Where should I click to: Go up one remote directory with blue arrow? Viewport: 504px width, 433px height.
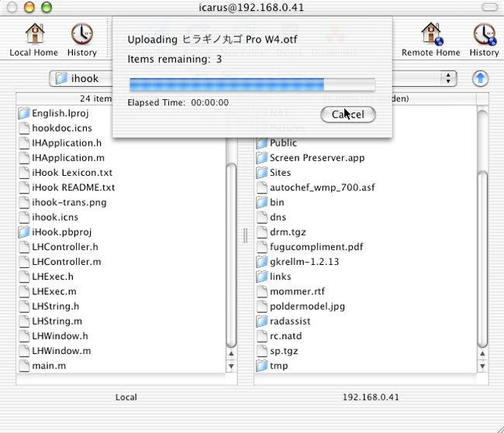coord(480,78)
